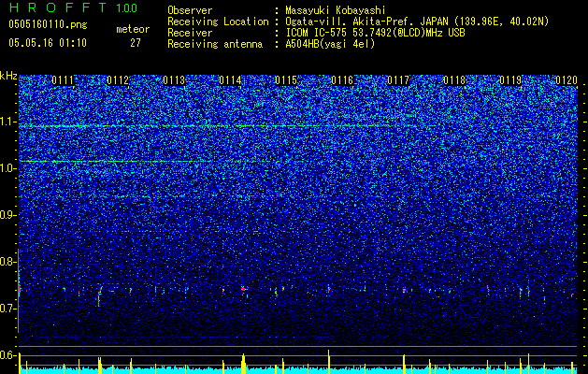Click the 1.1 frequency axis label

(x=8, y=122)
